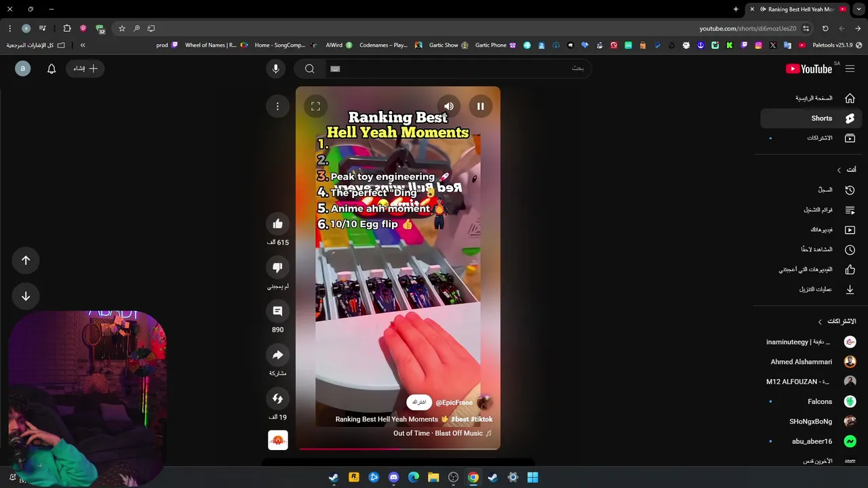Open the 890 comments panel
This screenshot has width=868, height=488.
(277, 311)
